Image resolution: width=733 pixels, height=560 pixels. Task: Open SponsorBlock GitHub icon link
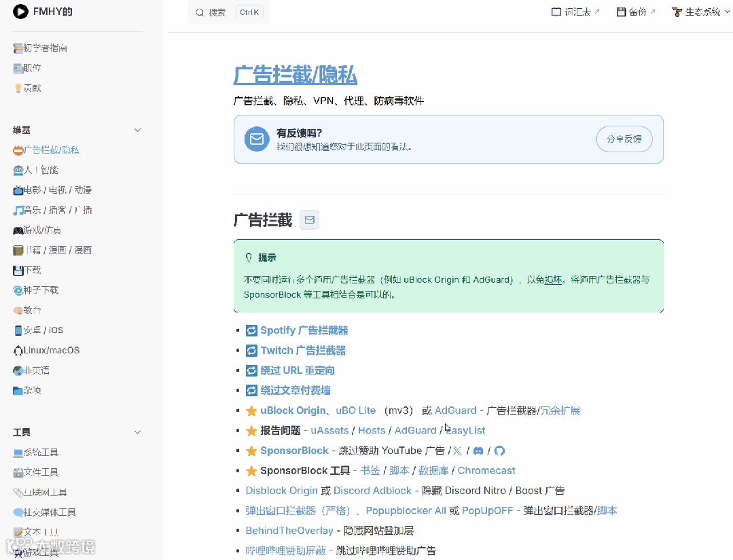(499, 451)
